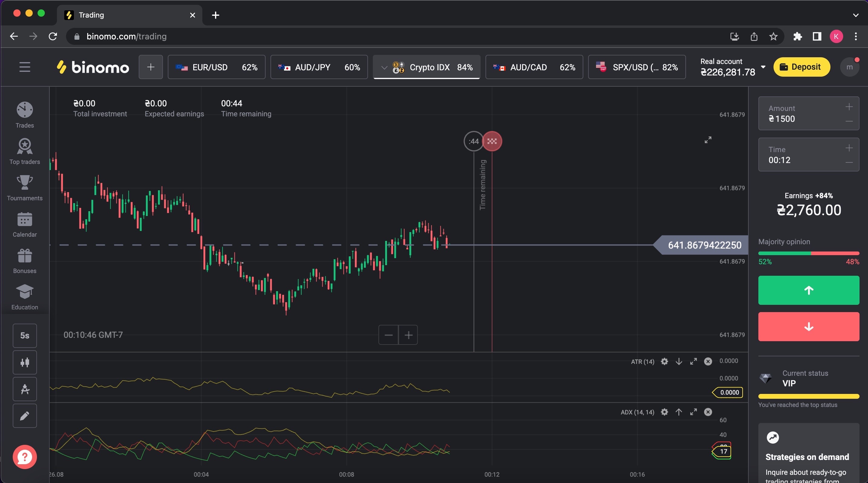The height and width of the screenshot is (483, 868).
Task: Increase trade Amount with plus stepper
Action: point(849,107)
